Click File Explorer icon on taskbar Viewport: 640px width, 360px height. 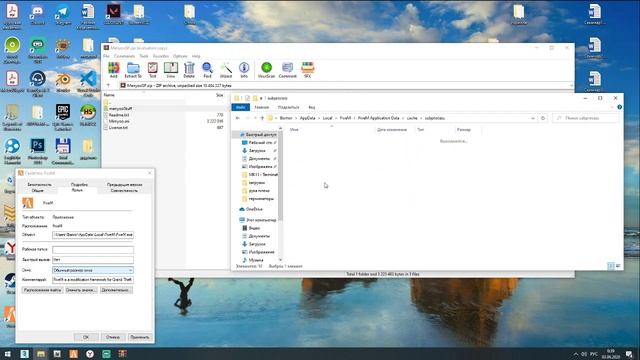point(41,354)
